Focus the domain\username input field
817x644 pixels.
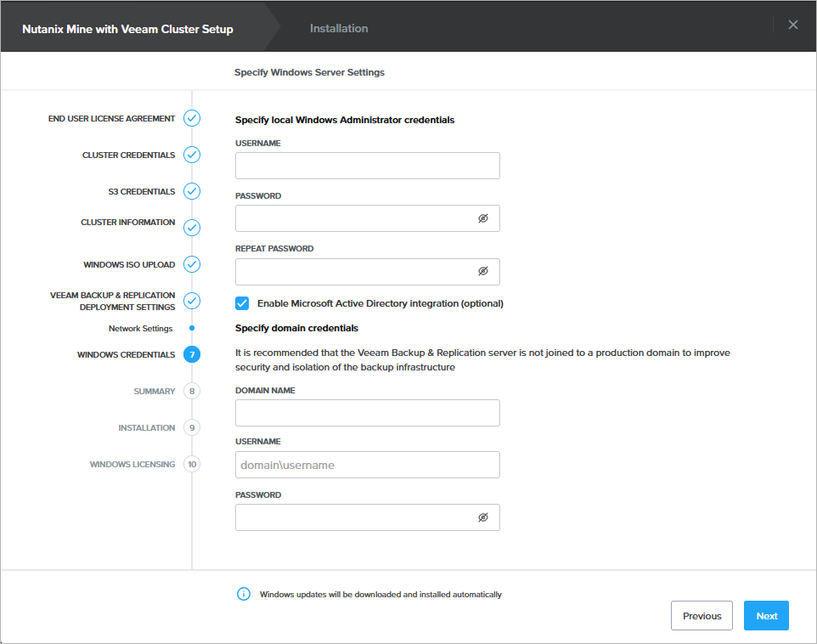click(x=368, y=465)
